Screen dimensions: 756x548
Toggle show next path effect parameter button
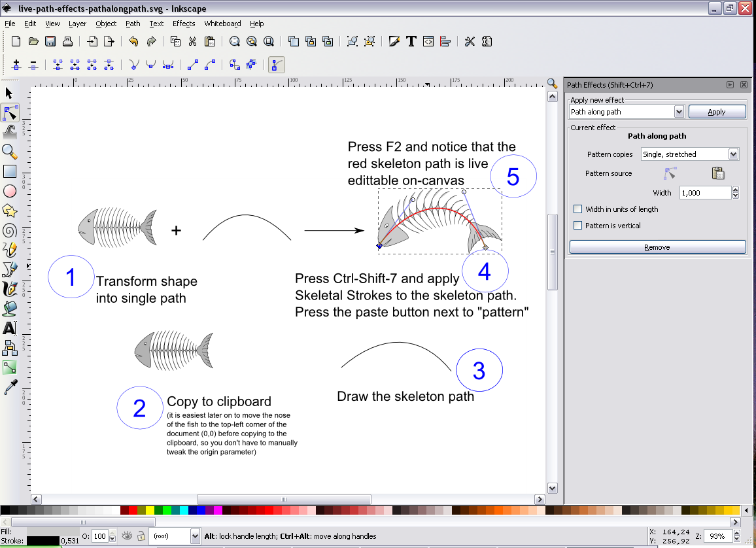point(276,65)
